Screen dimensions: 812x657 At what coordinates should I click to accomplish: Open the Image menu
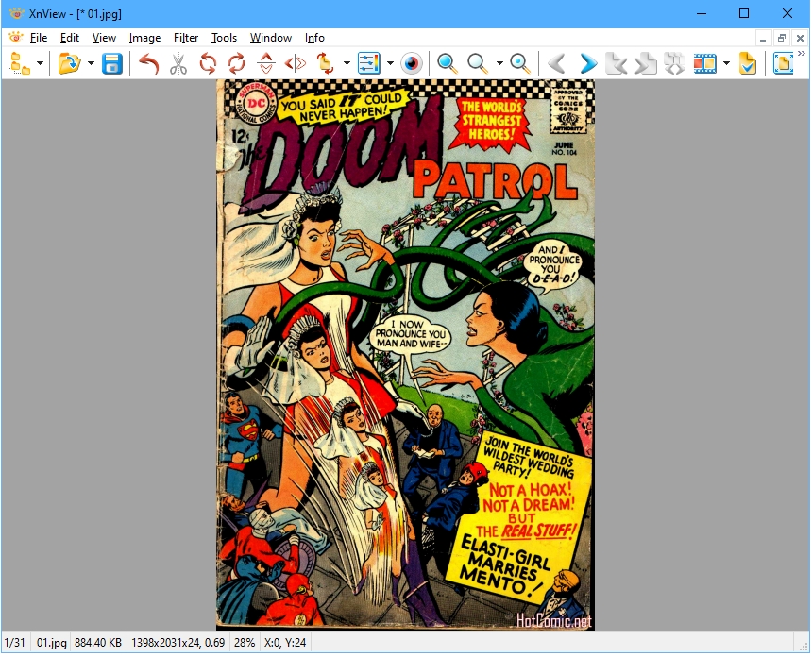[x=144, y=38]
